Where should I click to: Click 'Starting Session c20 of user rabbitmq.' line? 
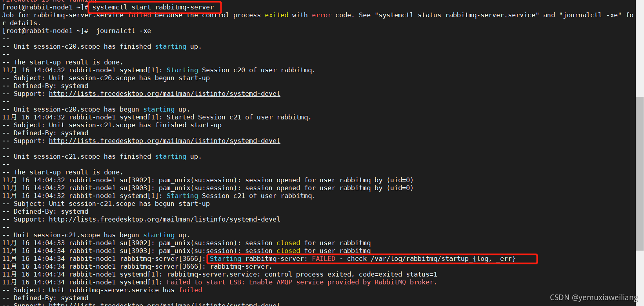(159, 70)
